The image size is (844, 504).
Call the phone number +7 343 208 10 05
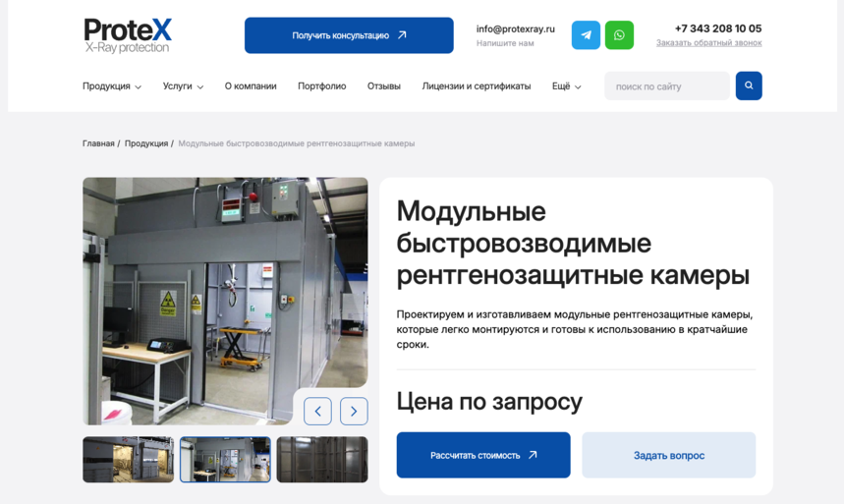click(x=718, y=28)
